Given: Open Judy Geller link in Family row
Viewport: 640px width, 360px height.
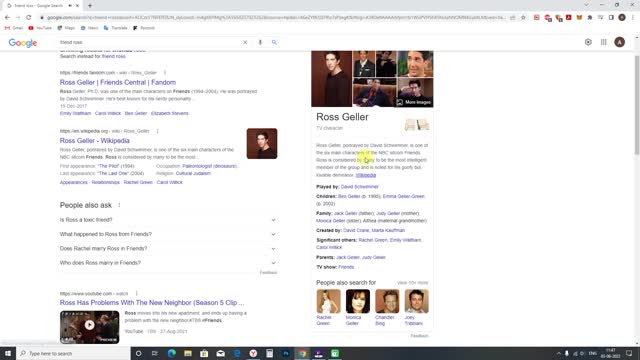Looking at the screenshot, I should [x=388, y=213].
